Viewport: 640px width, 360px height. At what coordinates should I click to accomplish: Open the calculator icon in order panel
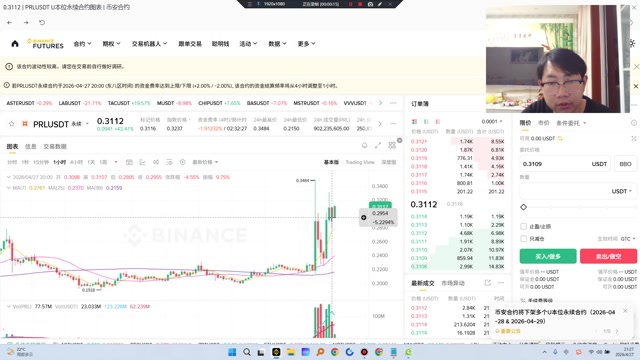633,139
